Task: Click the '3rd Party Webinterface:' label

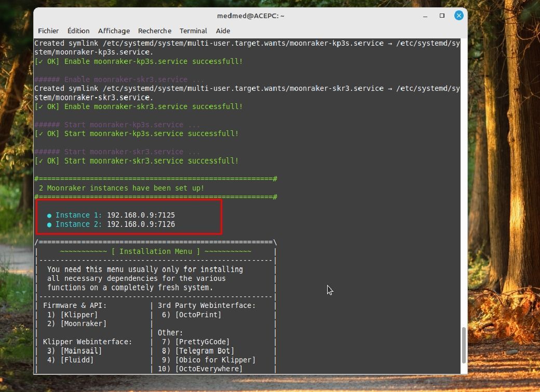Action: [207, 305]
